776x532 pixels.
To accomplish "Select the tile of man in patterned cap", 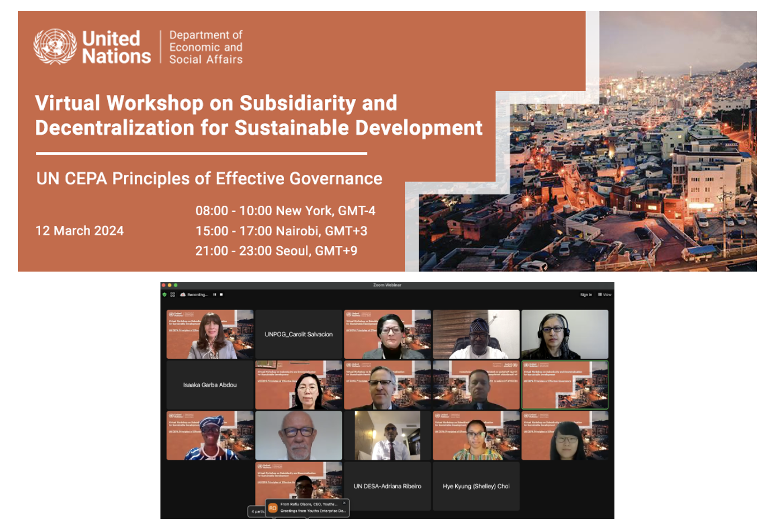I will click(476, 334).
